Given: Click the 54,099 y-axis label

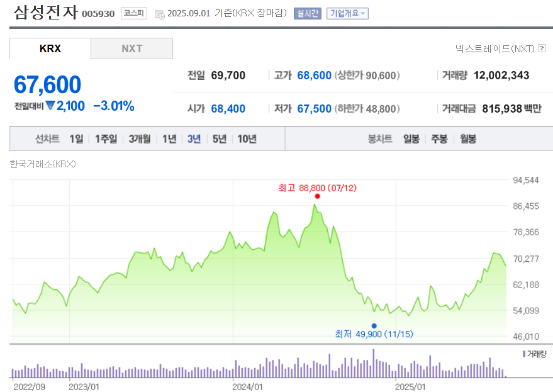Looking at the screenshot, I should pyautogui.click(x=526, y=310).
